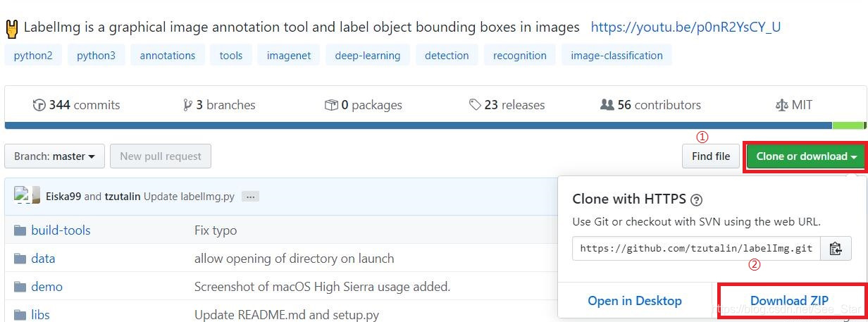This screenshot has width=868, height=322.
Task: Open the youtu.be video link
Action: pos(685,27)
